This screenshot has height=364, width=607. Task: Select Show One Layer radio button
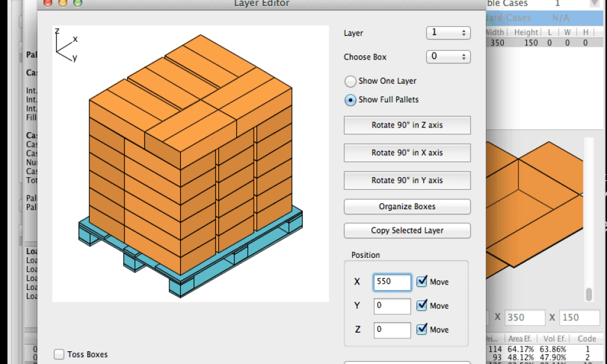coord(350,81)
